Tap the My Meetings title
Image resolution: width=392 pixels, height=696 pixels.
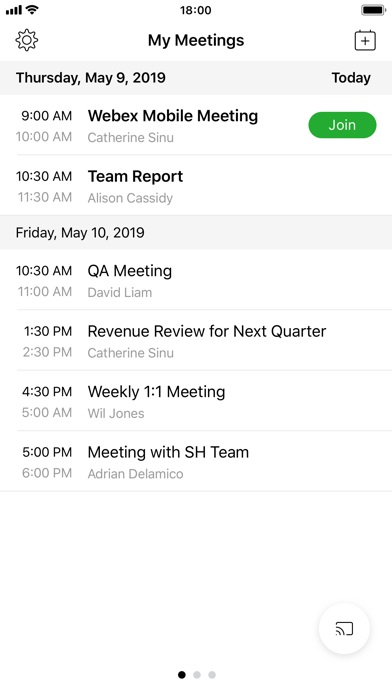(196, 40)
